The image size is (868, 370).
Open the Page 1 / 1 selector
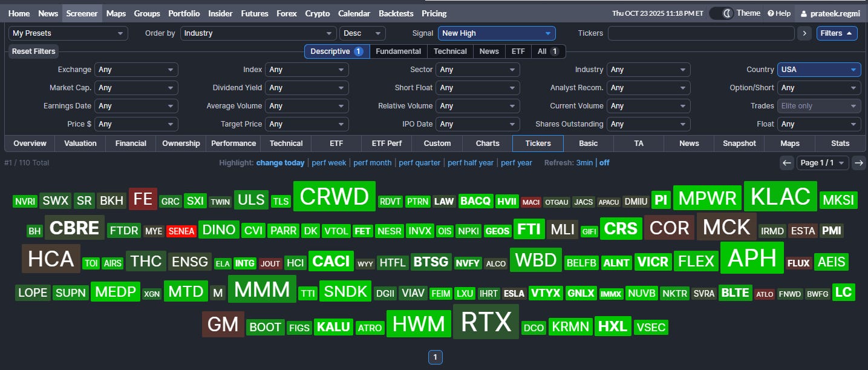point(823,162)
